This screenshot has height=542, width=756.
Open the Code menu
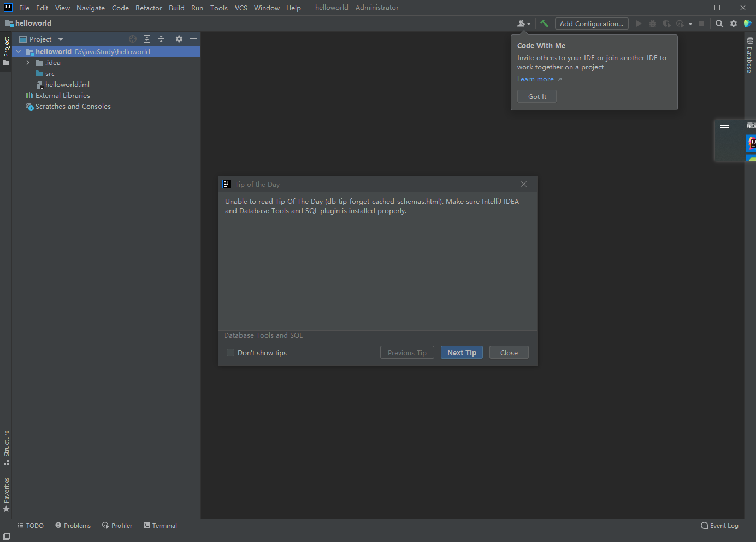click(x=120, y=8)
